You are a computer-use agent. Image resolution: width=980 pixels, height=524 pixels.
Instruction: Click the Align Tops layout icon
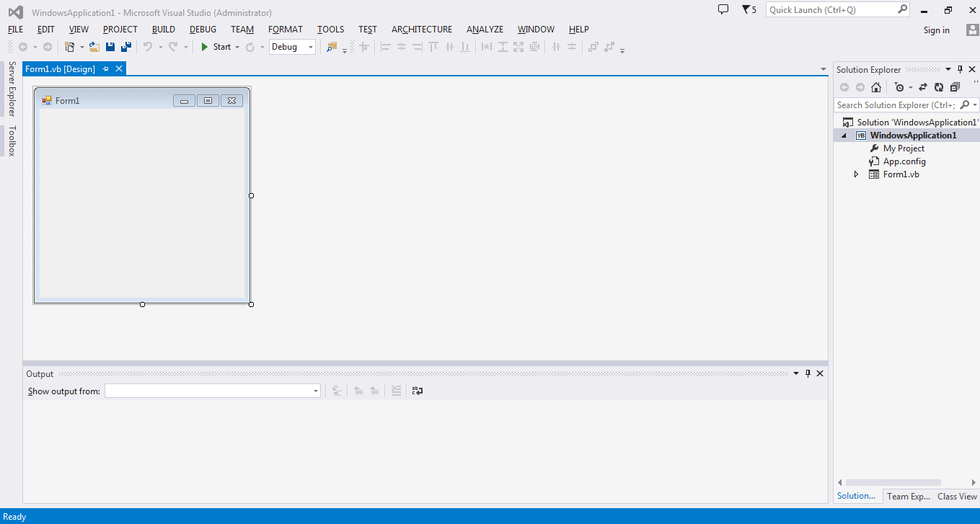433,47
